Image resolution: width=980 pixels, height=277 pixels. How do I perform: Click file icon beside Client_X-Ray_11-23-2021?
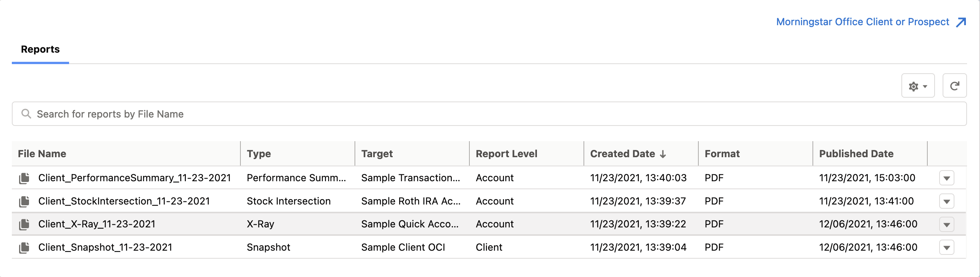(x=24, y=224)
